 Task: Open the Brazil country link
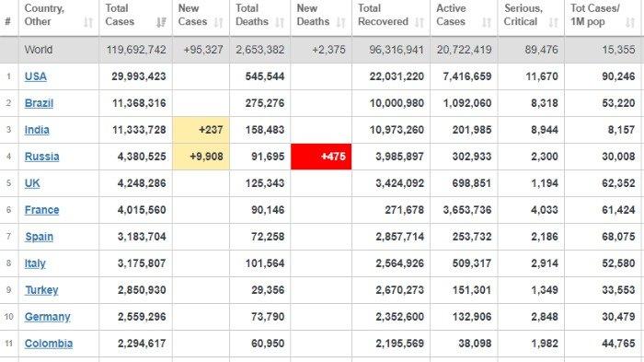coord(39,103)
